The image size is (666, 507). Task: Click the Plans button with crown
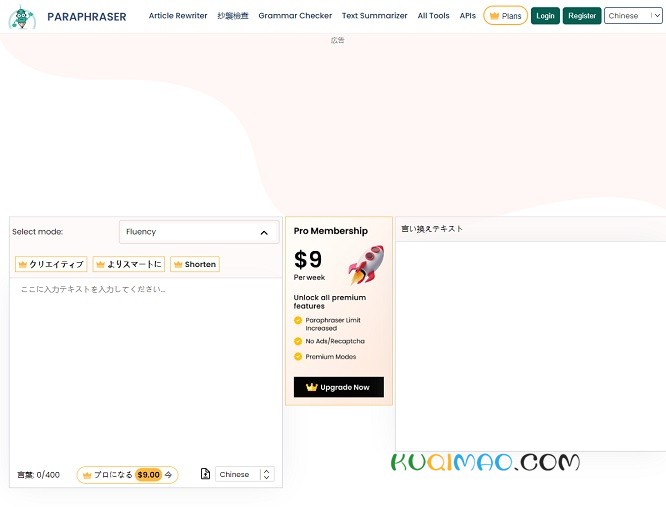(x=505, y=16)
